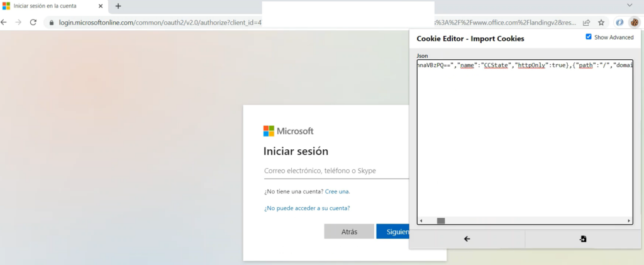The height and width of the screenshot is (265, 644).
Task: Toggle the Show Advanced checkbox
Action: click(589, 37)
